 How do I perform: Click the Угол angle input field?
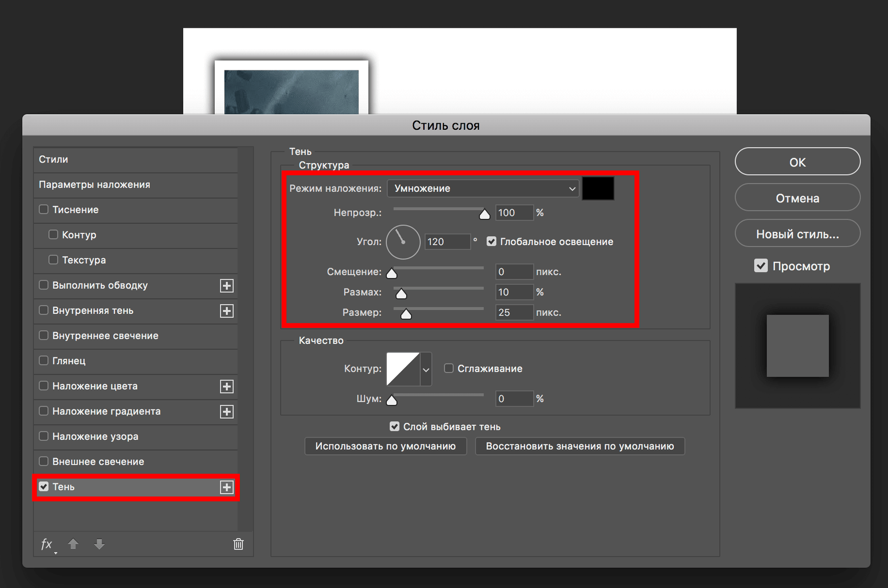coord(447,242)
